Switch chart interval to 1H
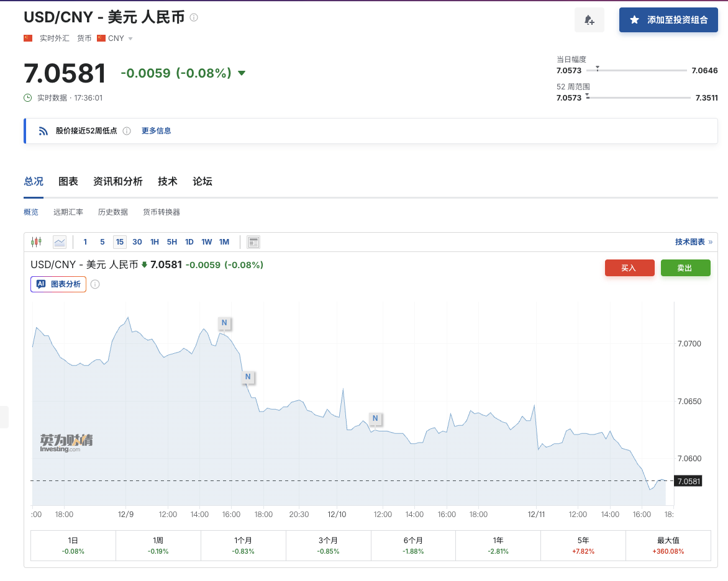Viewport: 728px width, 581px height. 155,242
